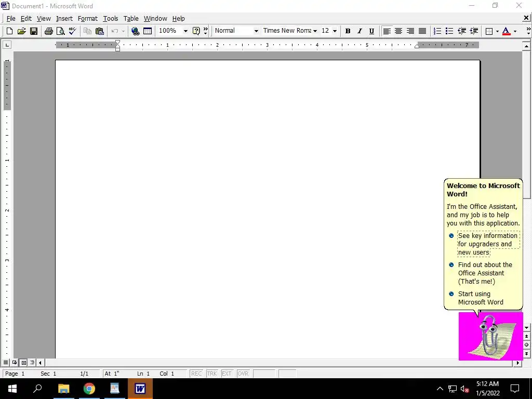Open the font size 12 dropdown
This screenshot has width=532, height=399.
[335, 31]
